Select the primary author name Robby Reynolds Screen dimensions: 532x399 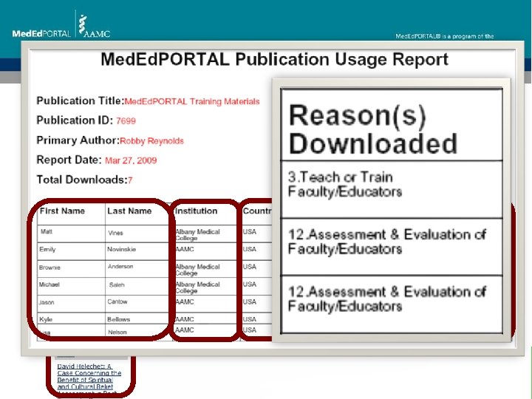coord(151,141)
